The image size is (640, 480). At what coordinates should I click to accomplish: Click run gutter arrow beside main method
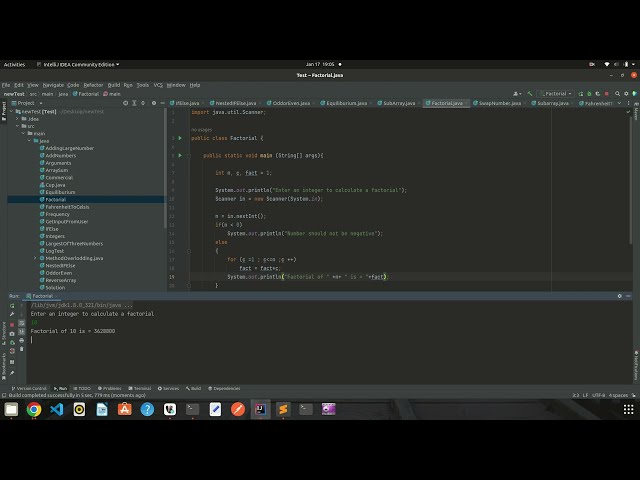coord(180,156)
